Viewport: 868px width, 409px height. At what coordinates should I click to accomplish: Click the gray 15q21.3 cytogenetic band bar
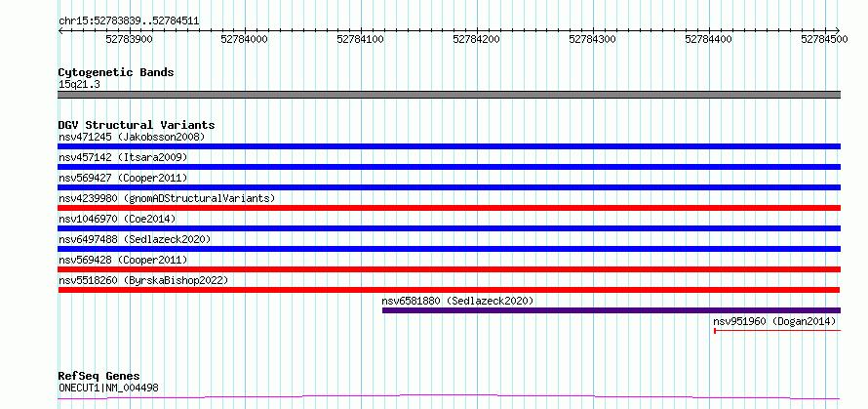point(450,95)
